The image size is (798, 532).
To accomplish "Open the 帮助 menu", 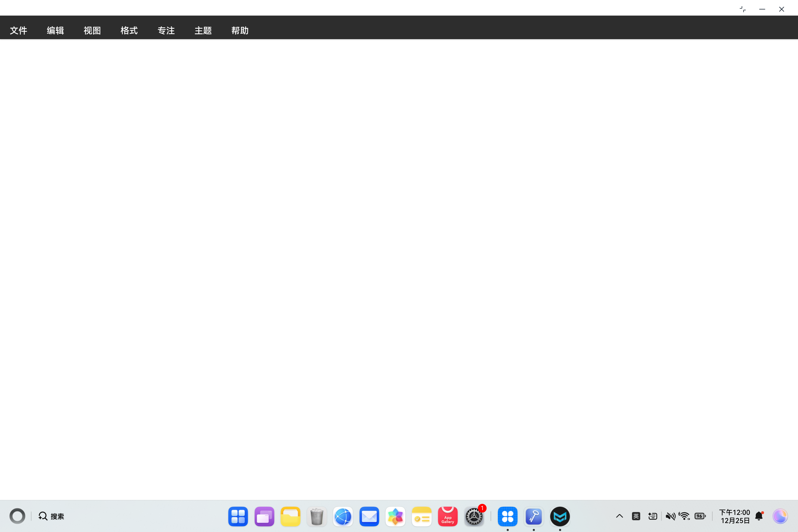I will coord(240,30).
